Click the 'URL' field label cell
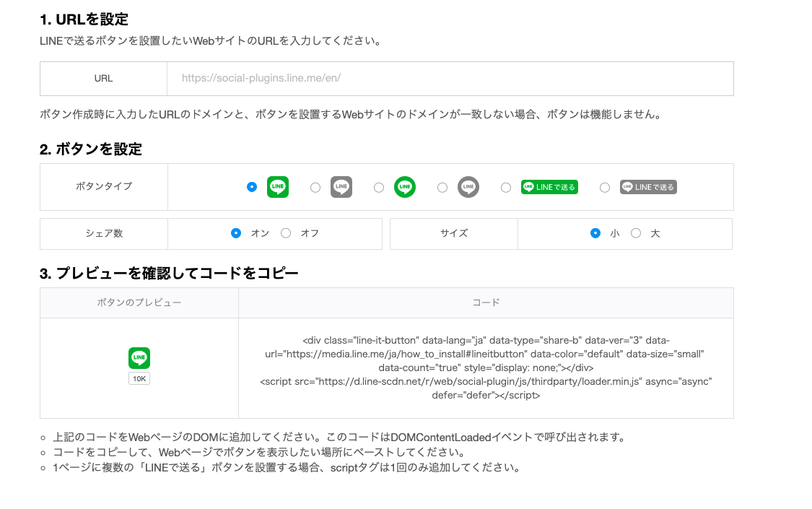Viewport: 812px width, 509px height. 103,79
